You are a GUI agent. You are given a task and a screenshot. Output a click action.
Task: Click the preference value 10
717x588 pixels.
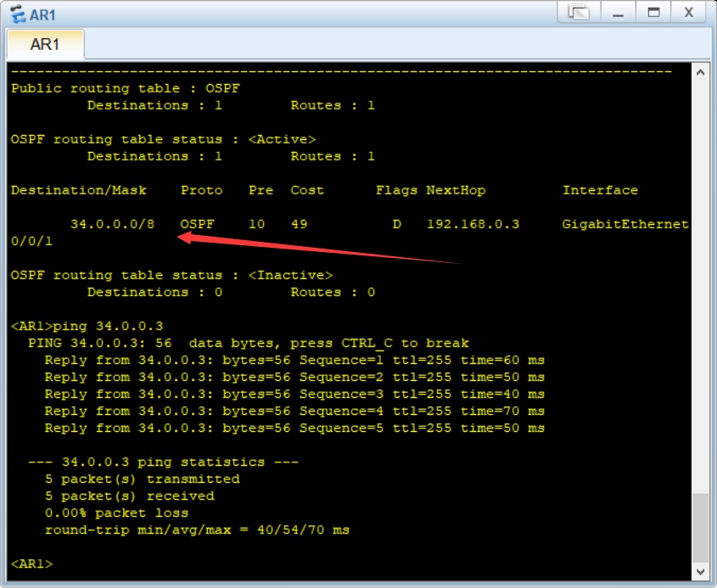pos(256,224)
